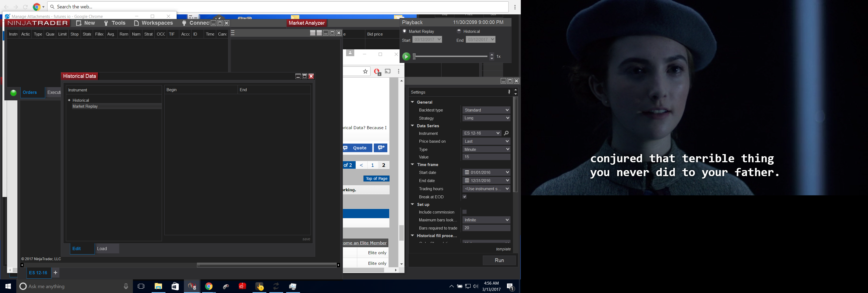Viewport: 868px width, 293px height.
Task: Open Google Chrome from the taskbar
Action: coord(209,286)
